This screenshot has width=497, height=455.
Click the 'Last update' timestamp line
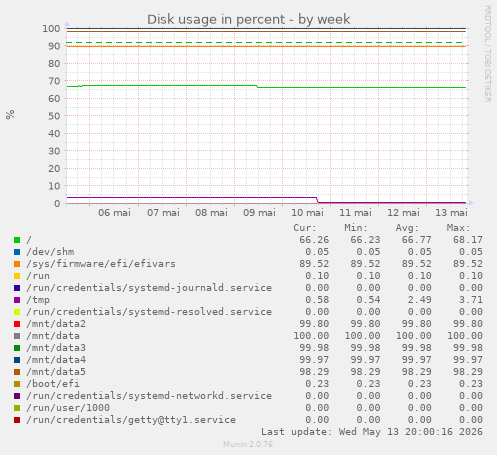pos(372,432)
